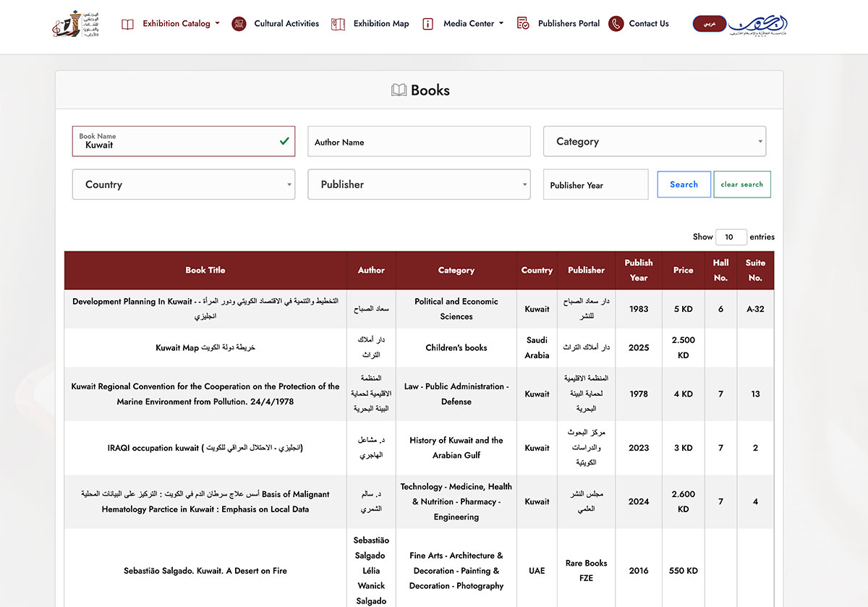Click the Cultural Activities round icon
The width and height of the screenshot is (868, 607).
click(239, 24)
